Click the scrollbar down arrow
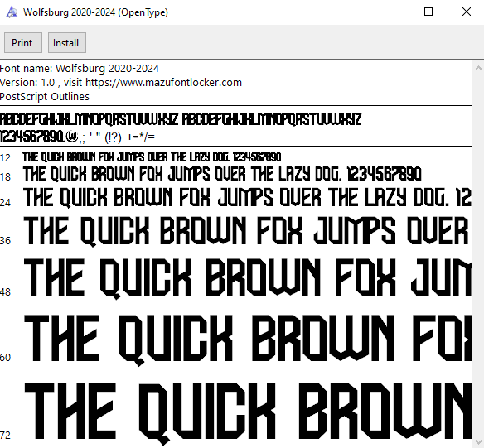Image resolution: width=484 pixels, height=448 pixels. 478,441
